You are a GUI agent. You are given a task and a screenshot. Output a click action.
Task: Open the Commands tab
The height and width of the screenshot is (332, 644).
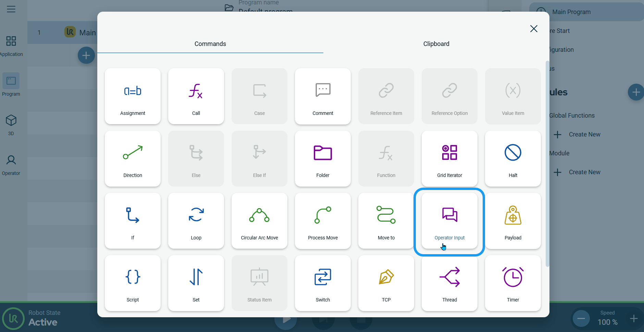pyautogui.click(x=210, y=44)
